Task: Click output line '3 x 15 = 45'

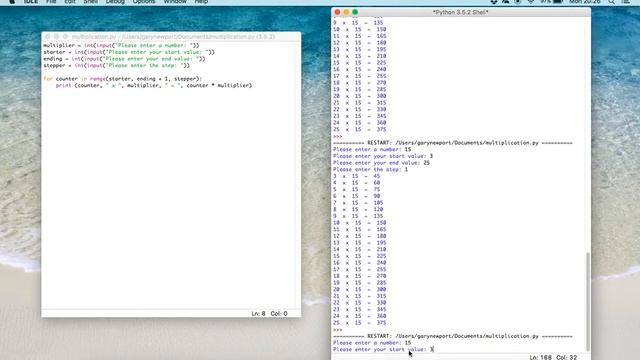Action: coord(356,176)
